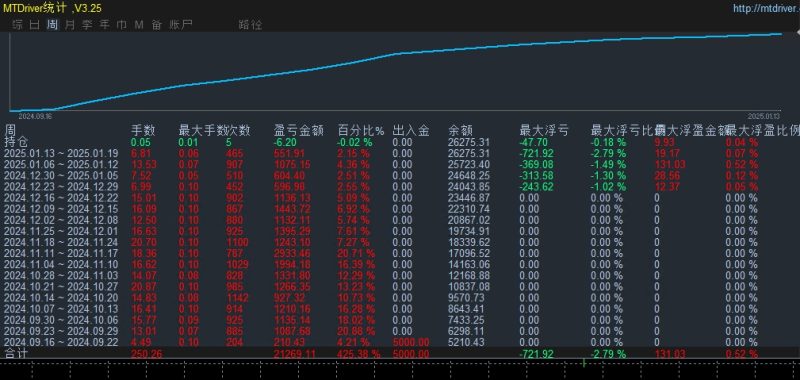Select the highlighted 周 weekly tab
800x380 pixels.
click(52, 24)
